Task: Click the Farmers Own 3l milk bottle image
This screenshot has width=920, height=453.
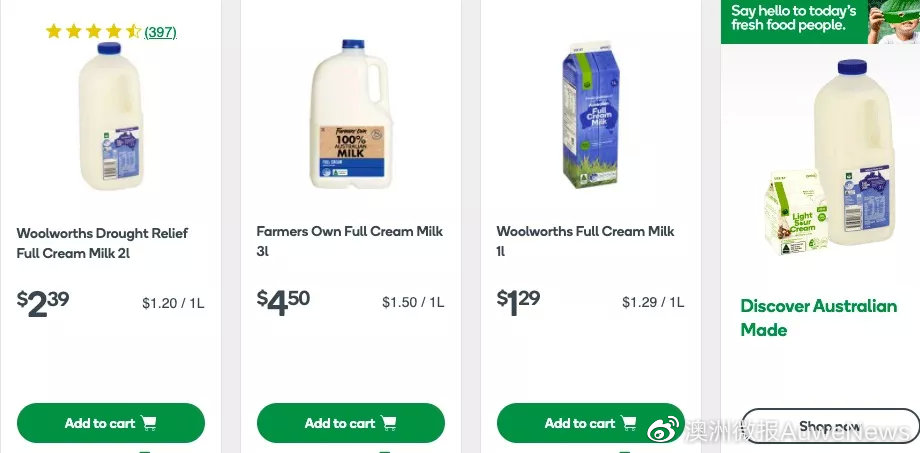Action: (x=347, y=114)
